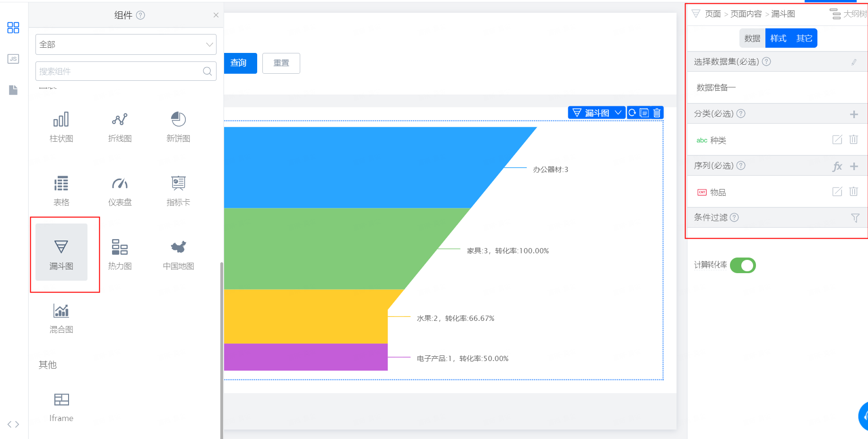Click the 重置 button
Viewport: 868px width, 439px height.
click(281, 63)
